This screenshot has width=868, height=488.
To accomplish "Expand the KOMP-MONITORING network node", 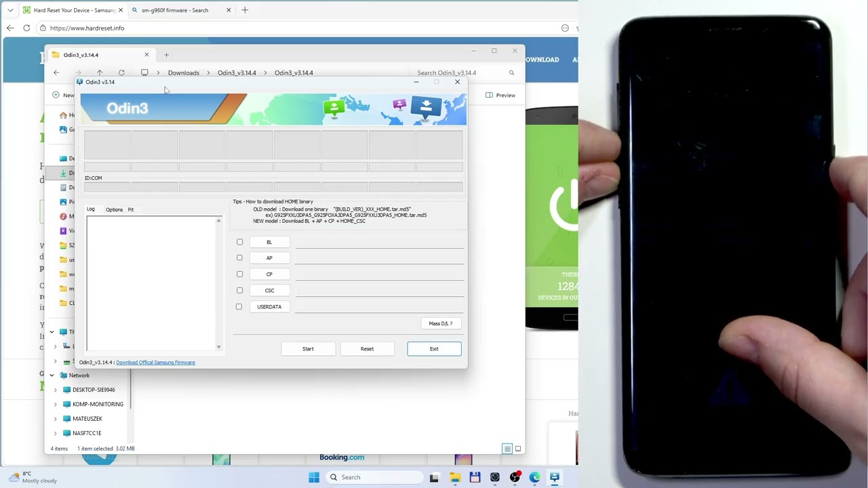I will pyautogui.click(x=56, y=404).
